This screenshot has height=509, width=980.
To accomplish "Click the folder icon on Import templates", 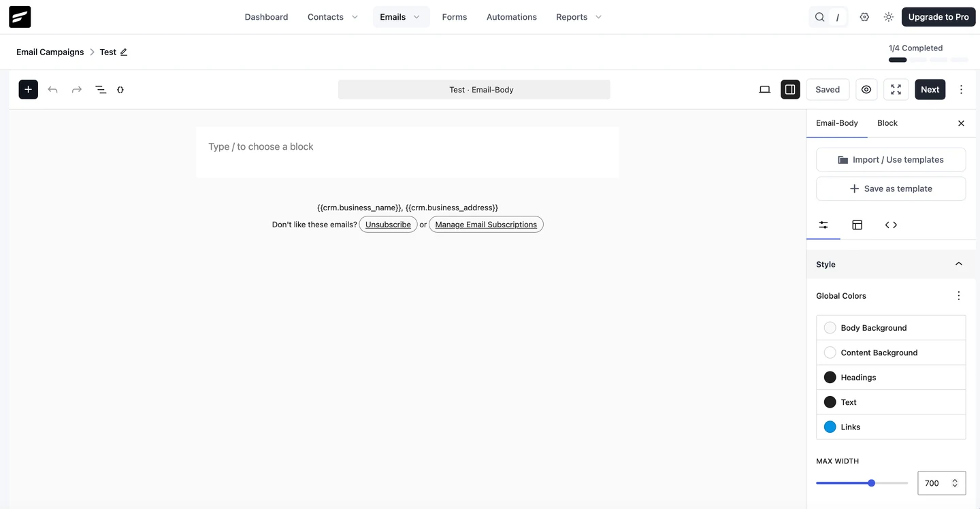I will [x=843, y=160].
